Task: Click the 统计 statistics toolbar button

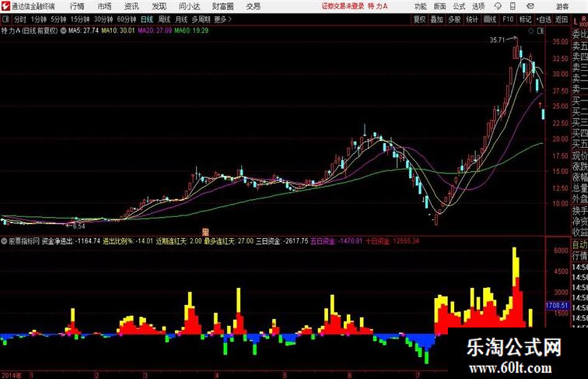Action: pos(472,19)
